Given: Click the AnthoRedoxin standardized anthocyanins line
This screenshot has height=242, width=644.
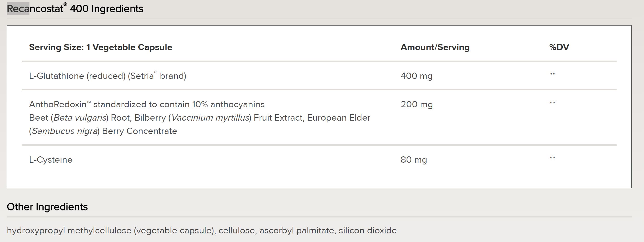Looking at the screenshot, I should pyautogui.click(x=147, y=104).
